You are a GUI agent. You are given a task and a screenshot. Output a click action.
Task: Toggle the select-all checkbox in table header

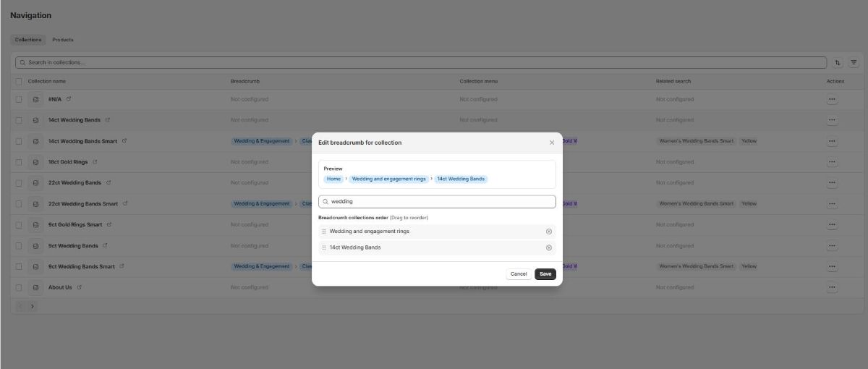click(19, 81)
